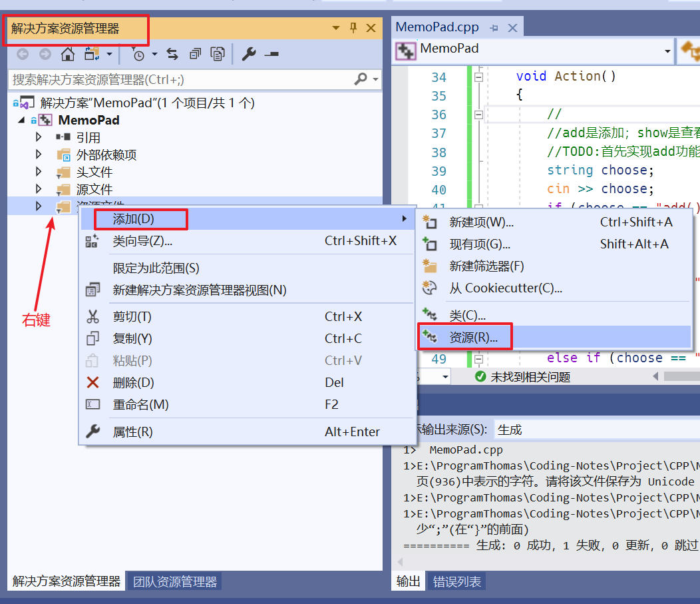
Task: Toggle Preview Selected Items in Solution Explorer
Action: point(218,54)
